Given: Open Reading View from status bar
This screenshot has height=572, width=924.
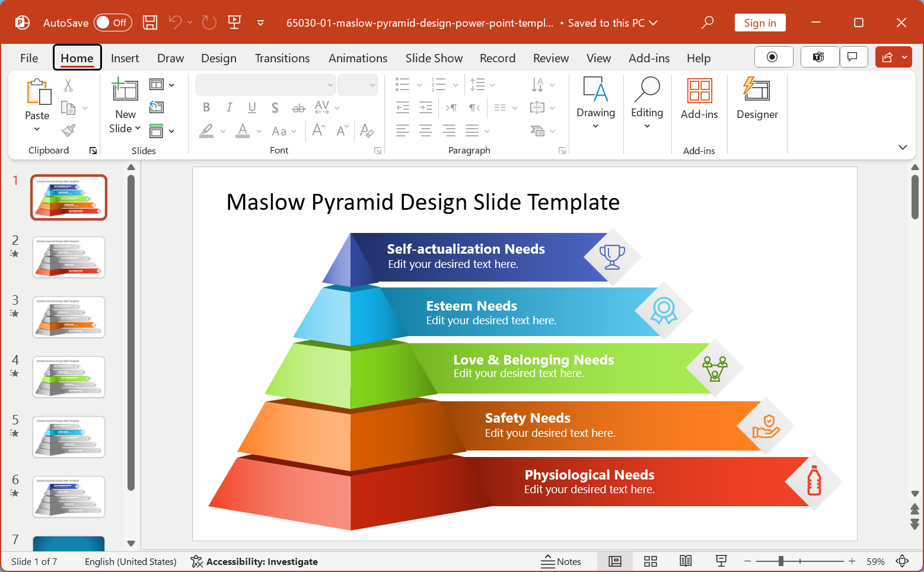Looking at the screenshot, I should [x=686, y=561].
